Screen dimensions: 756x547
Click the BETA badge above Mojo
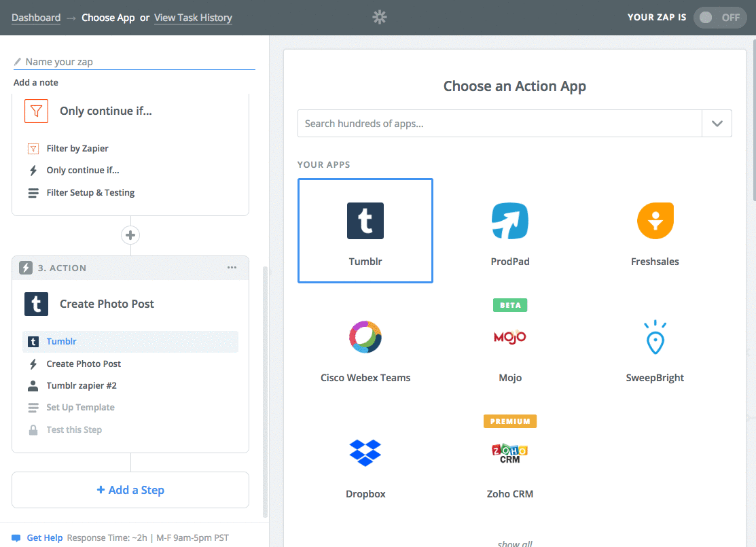tap(510, 305)
